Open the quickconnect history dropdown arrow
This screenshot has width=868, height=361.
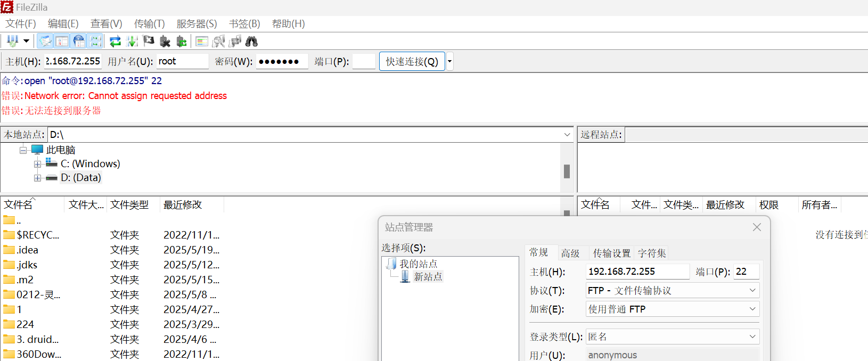tap(449, 61)
